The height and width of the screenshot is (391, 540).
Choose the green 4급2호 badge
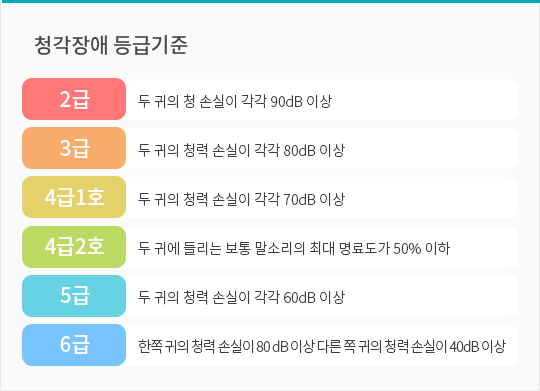tap(74, 247)
